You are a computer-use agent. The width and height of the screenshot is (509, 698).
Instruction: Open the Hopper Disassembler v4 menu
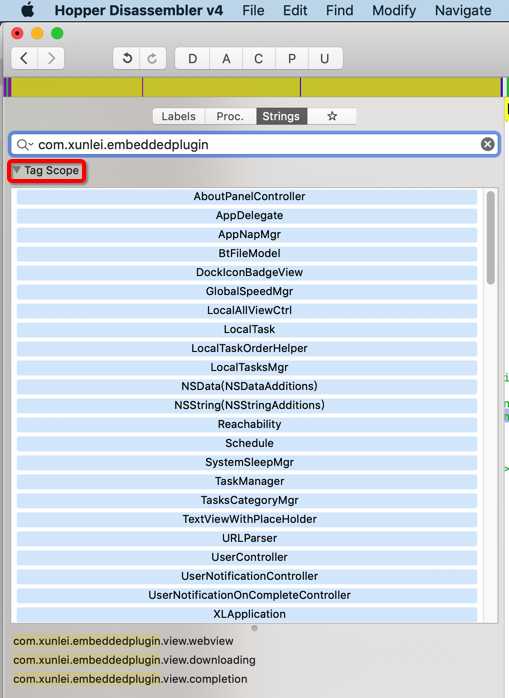coord(138,10)
